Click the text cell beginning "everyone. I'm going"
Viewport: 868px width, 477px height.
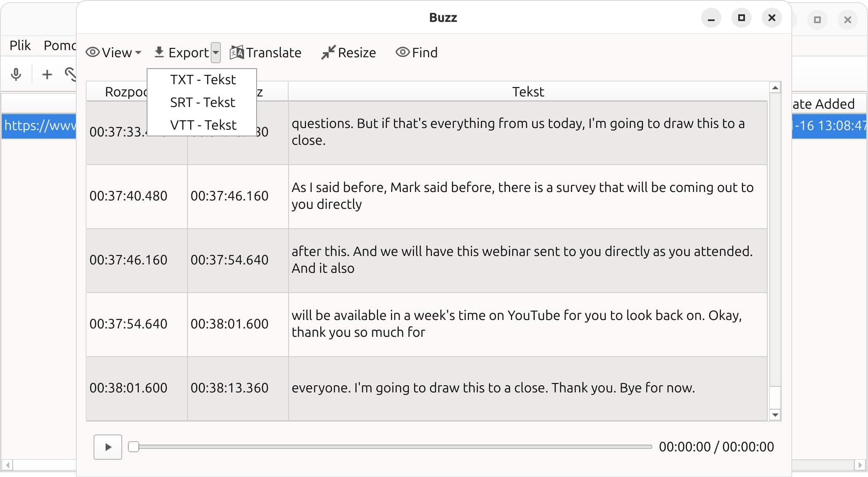point(493,388)
